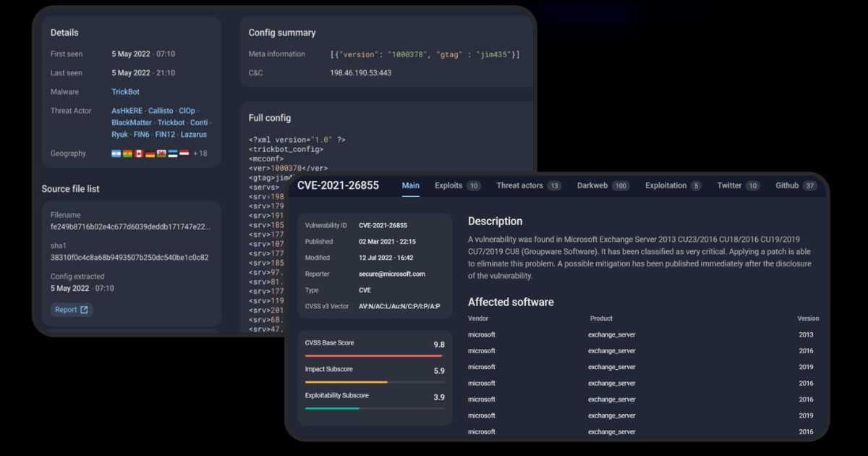This screenshot has width=868, height=456.
Task: Click the Germany flag icon
Action: [150, 153]
